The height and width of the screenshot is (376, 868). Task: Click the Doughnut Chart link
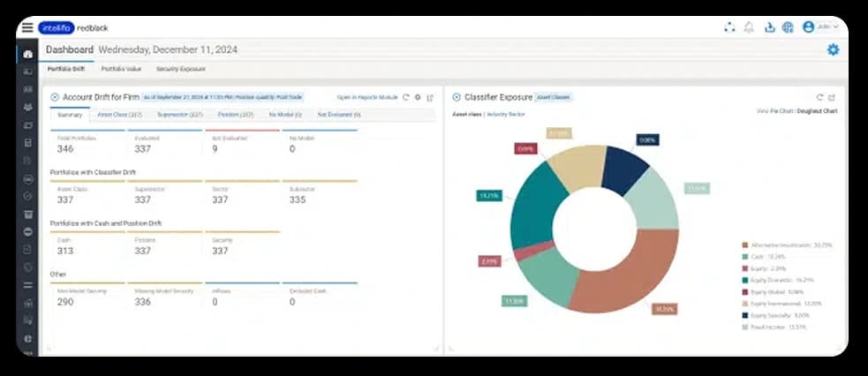click(817, 111)
